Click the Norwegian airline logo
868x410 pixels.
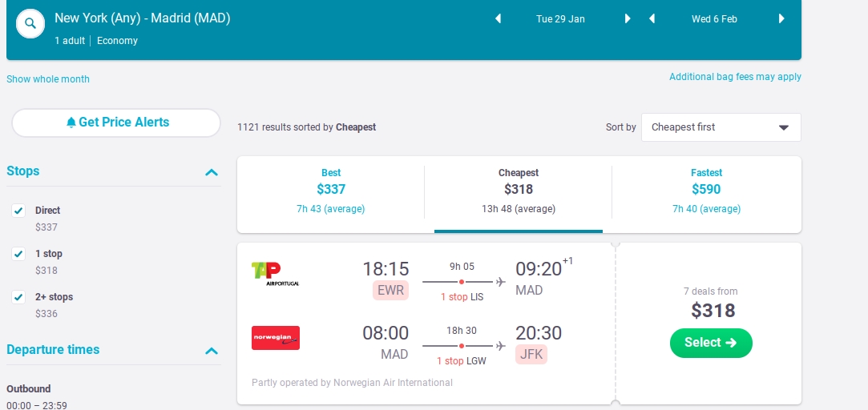(276, 337)
